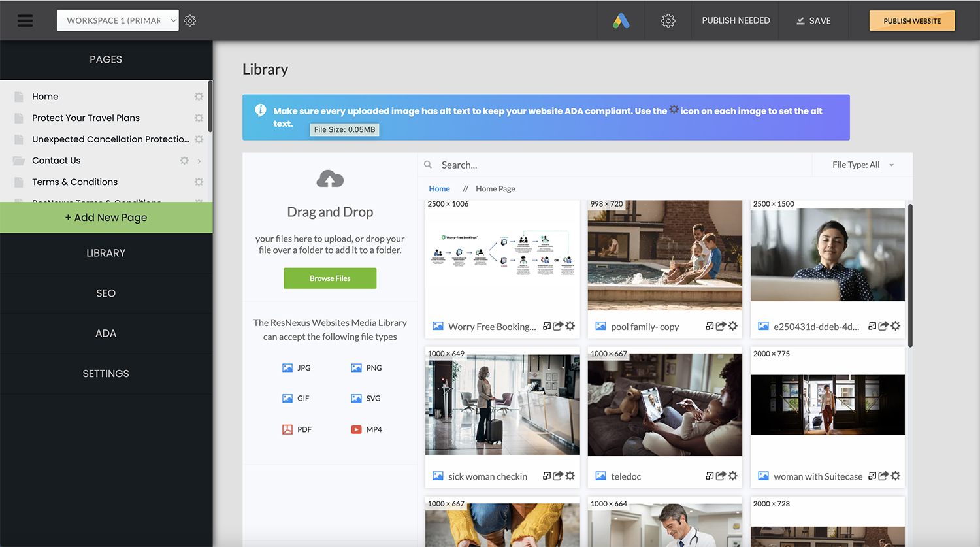The image size is (980, 547).
Task: Click resize icon on pool family- copy image
Action: point(710,326)
